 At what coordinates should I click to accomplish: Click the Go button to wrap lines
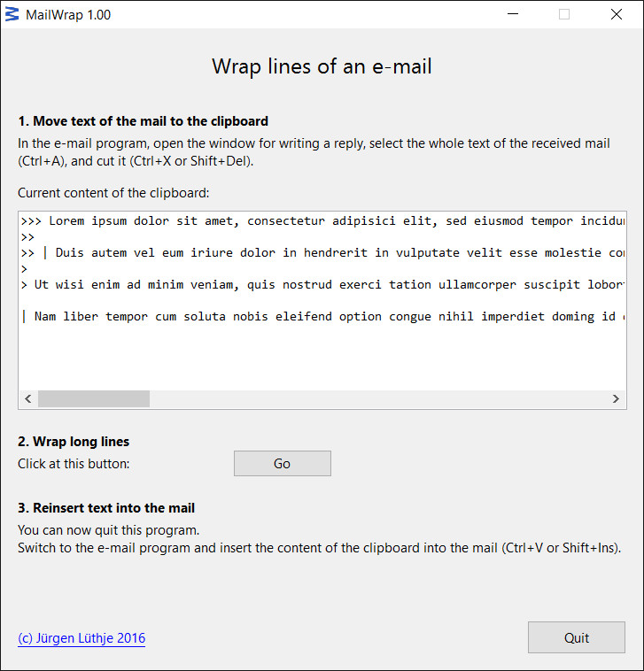pos(283,464)
